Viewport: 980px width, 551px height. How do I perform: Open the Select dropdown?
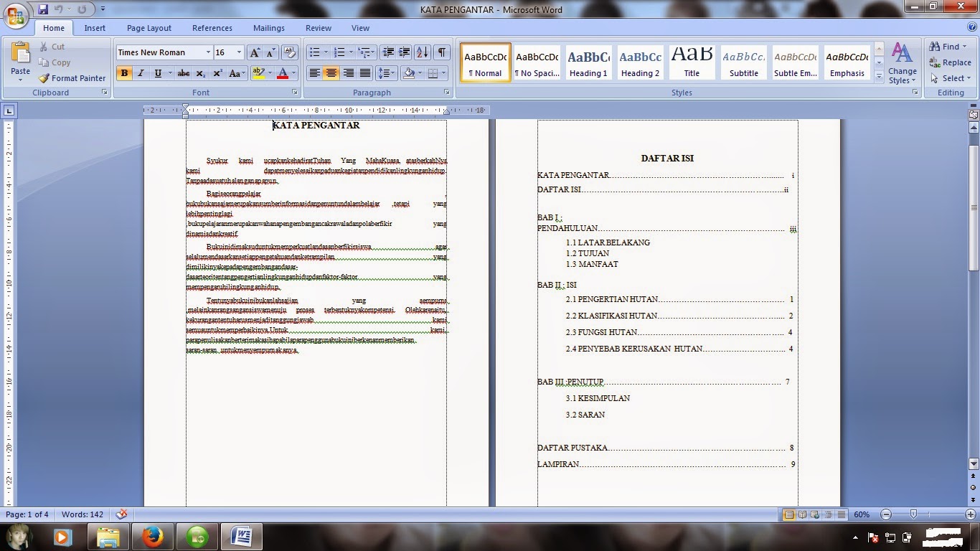point(951,78)
